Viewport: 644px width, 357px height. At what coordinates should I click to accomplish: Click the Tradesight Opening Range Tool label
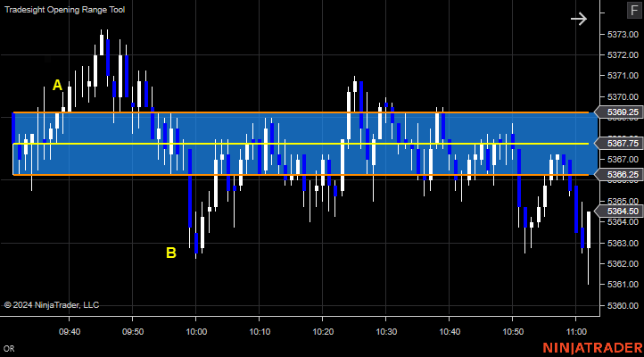pyautogui.click(x=64, y=10)
